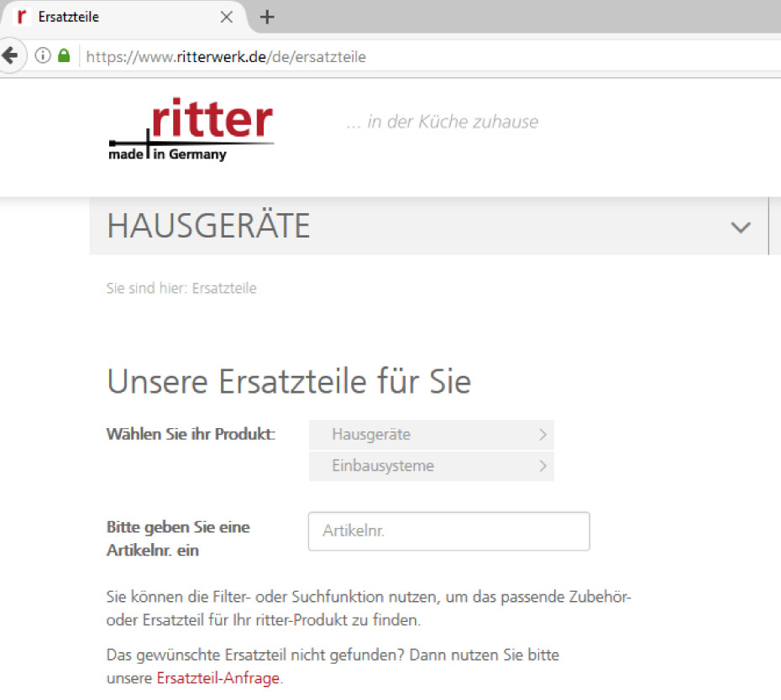Click Ersatzteile in the breadcrumb trail

coord(224,289)
